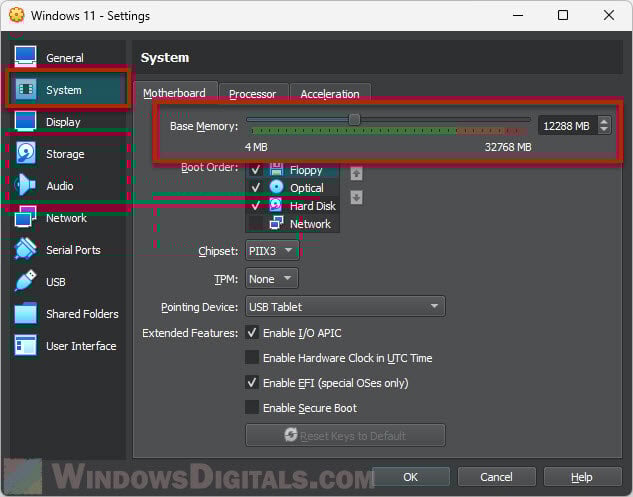Screen dimensions: 633x497
Task: Move boot device up arrow
Action: 356,174
